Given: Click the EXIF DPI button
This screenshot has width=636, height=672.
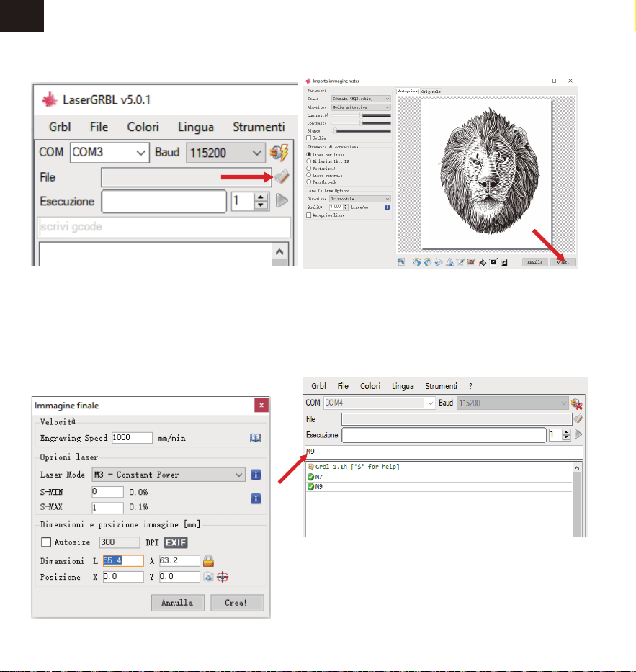Looking at the screenshot, I should click(176, 542).
